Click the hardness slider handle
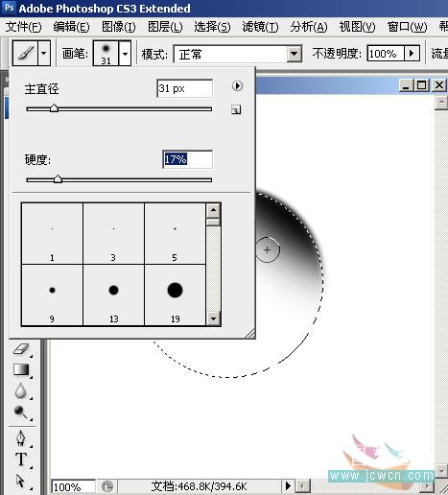The image size is (448, 495). tap(58, 178)
